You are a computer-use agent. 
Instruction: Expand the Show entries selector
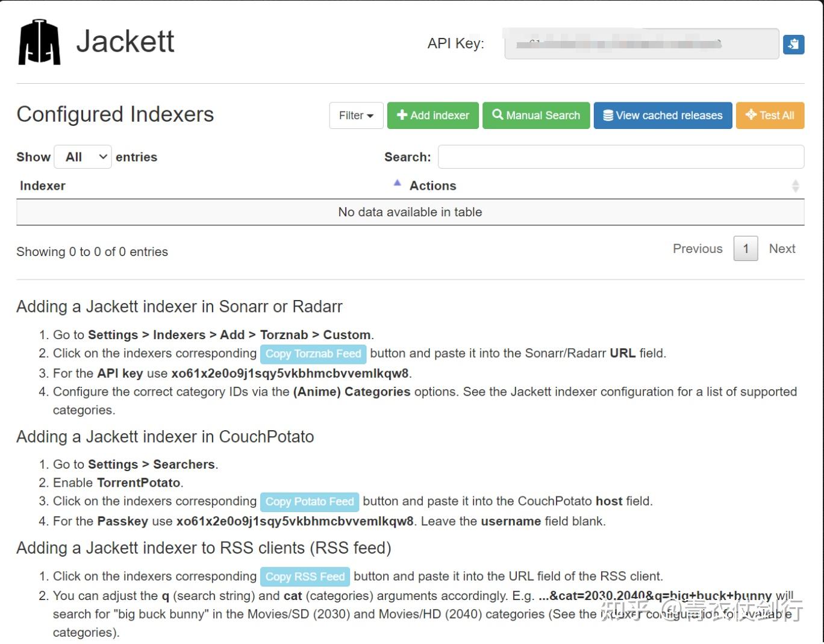83,157
